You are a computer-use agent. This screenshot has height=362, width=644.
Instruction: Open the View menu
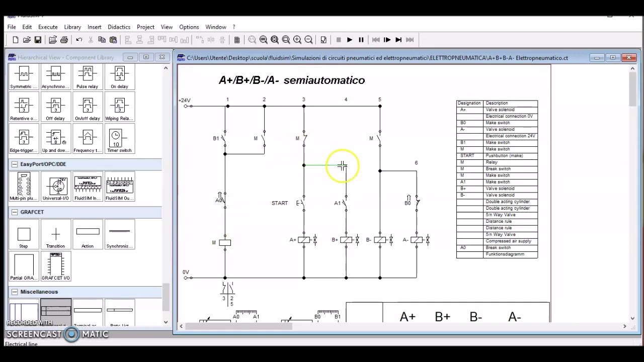pyautogui.click(x=167, y=27)
